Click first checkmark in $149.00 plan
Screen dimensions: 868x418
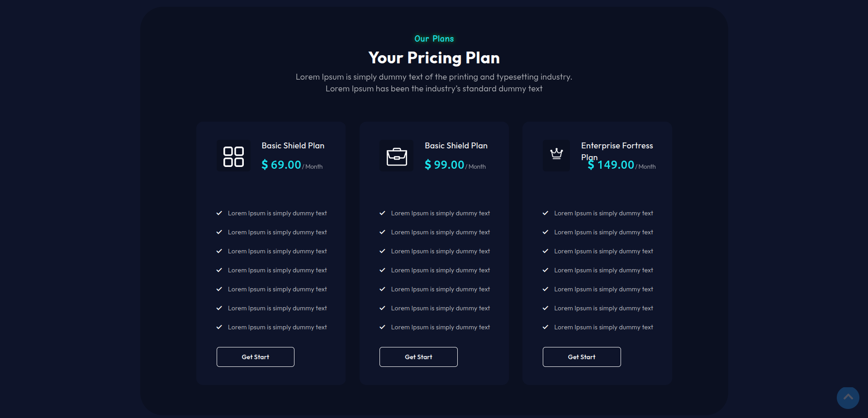pos(545,213)
